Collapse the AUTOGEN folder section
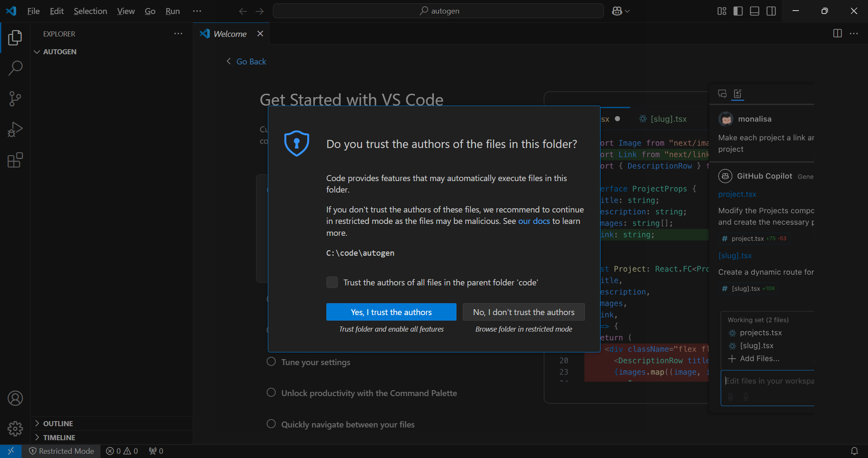The height and width of the screenshot is (458, 868). coord(60,52)
